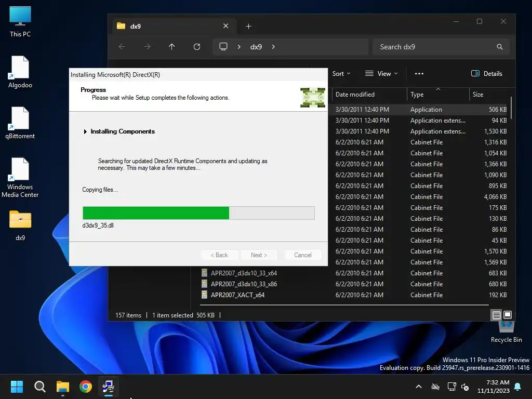Click the search magnifier in Explorer
Viewport: 532px width, 399px height.
tap(500, 47)
